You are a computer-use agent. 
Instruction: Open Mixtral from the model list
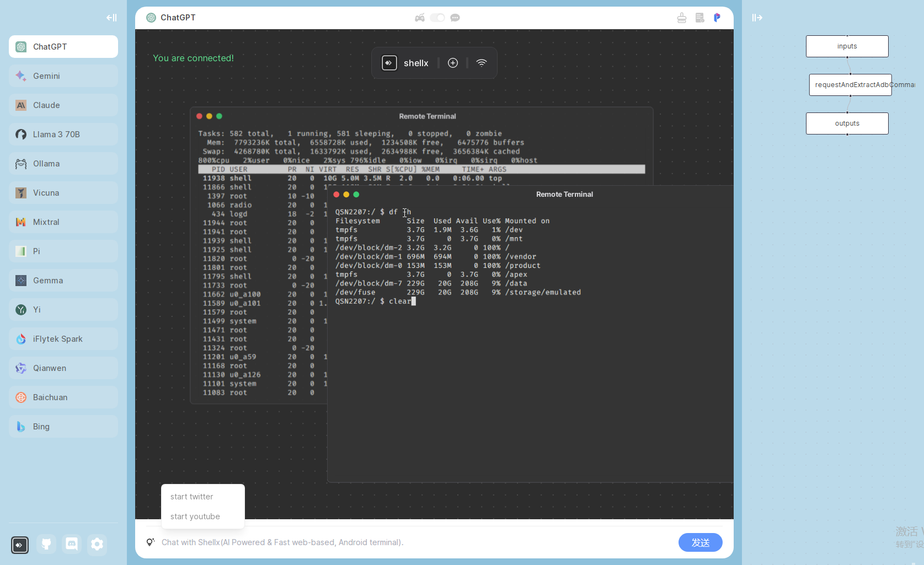[x=63, y=222]
